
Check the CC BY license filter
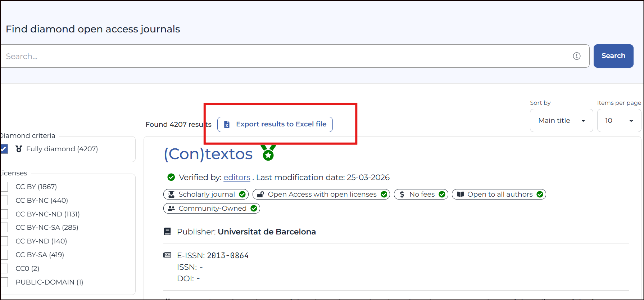click(4, 187)
